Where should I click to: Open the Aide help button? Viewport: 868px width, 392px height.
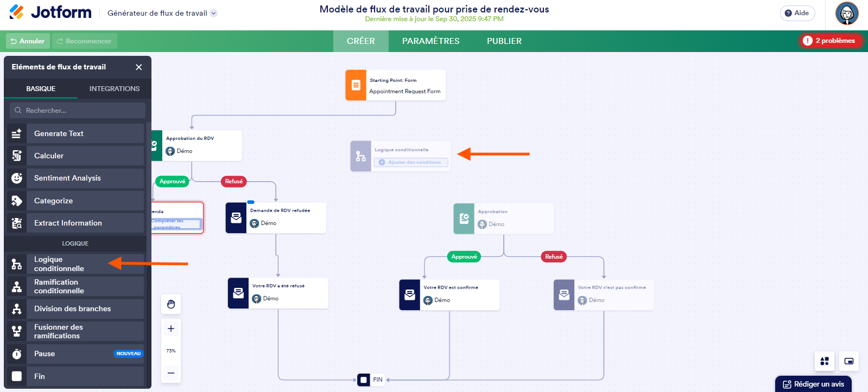(x=797, y=13)
